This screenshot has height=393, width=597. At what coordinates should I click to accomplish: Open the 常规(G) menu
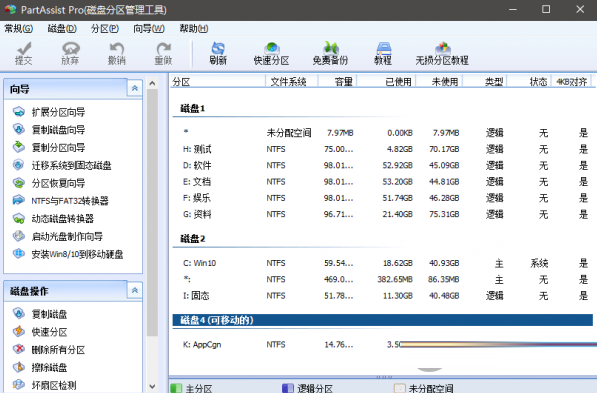(18, 29)
